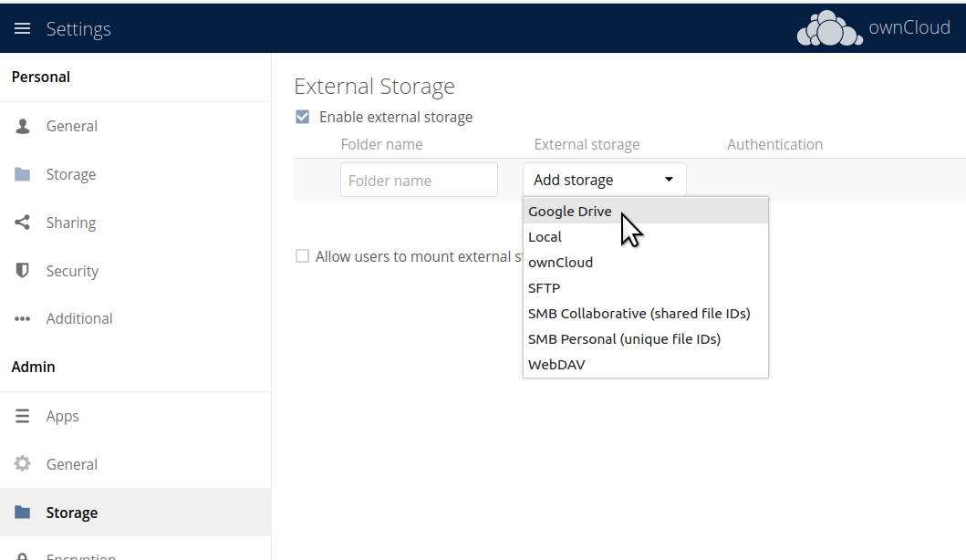Viewport: 966px width, 560px height.
Task: Click the Authentication column header
Action: (x=774, y=144)
